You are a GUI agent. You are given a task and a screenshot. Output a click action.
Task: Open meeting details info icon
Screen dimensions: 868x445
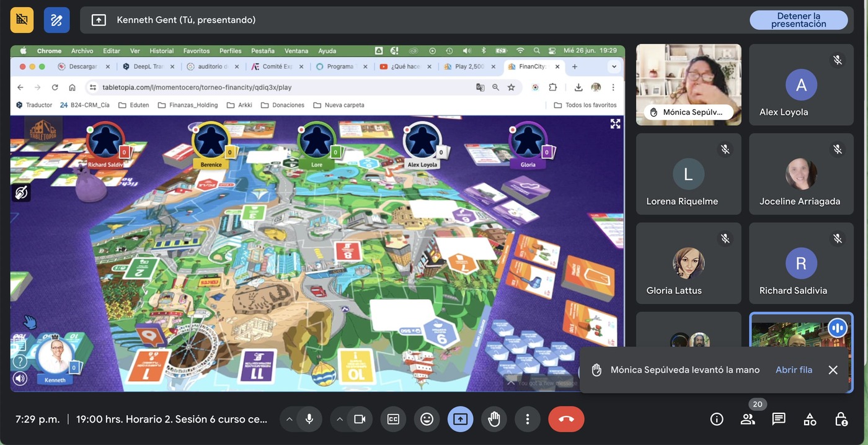tap(717, 420)
